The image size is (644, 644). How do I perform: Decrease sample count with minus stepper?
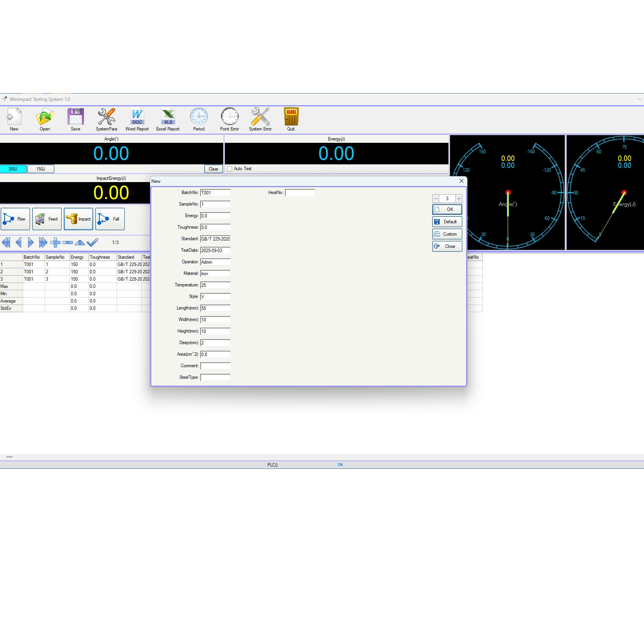pyautogui.click(x=436, y=199)
